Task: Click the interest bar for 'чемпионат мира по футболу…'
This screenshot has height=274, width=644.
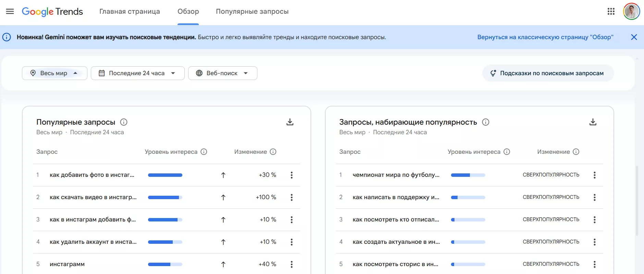Action: coord(468,175)
